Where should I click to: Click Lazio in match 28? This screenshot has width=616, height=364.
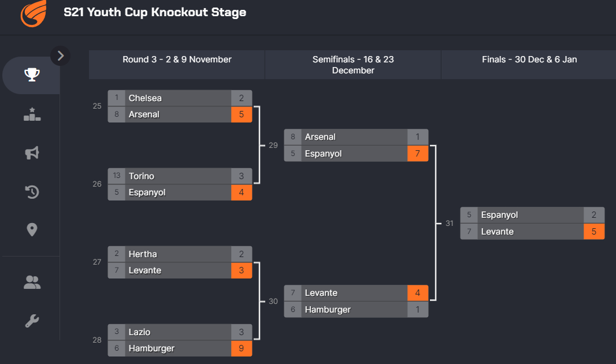[x=139, y=332]
